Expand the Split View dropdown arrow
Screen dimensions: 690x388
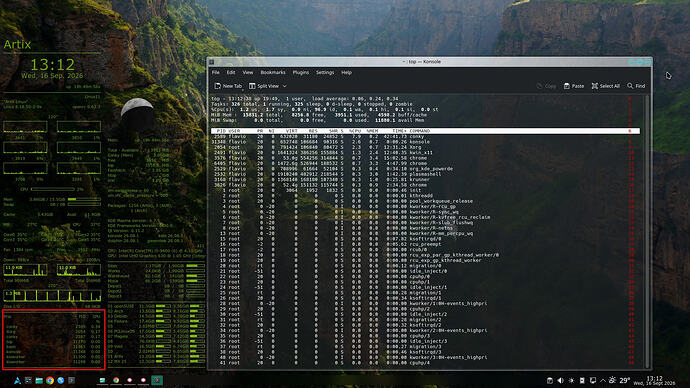coord(285,86)
